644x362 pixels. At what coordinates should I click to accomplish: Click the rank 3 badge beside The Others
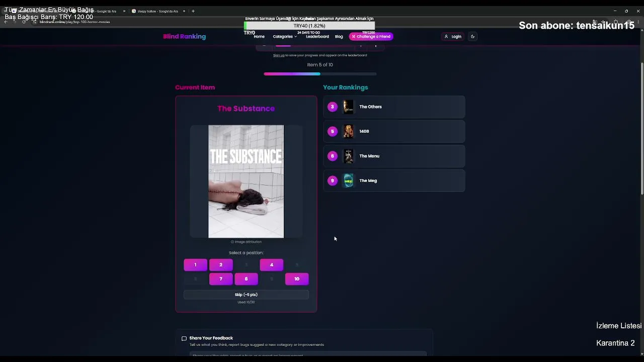(332, 107)
